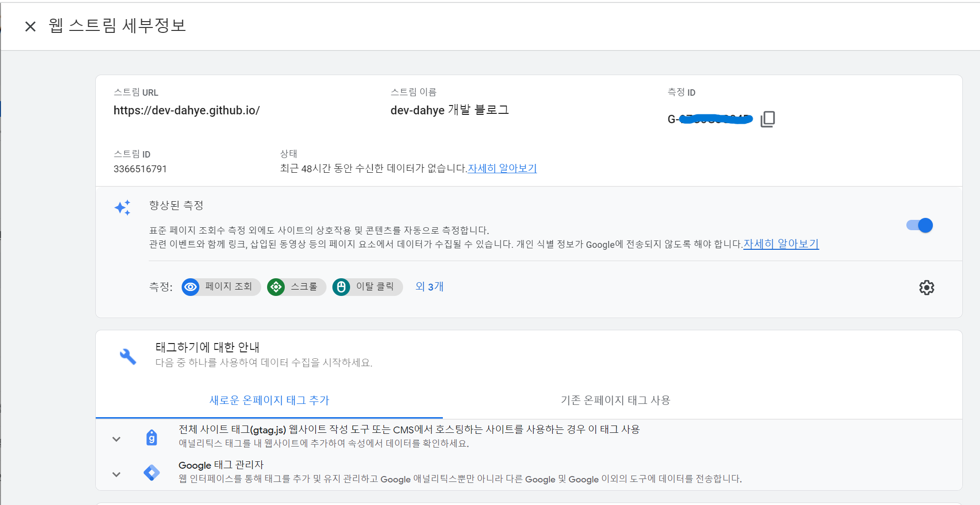The image size is (980, 505).
Task: Click the 웹 스트림 세부정보 title
Action: click(x=117, y=26)
